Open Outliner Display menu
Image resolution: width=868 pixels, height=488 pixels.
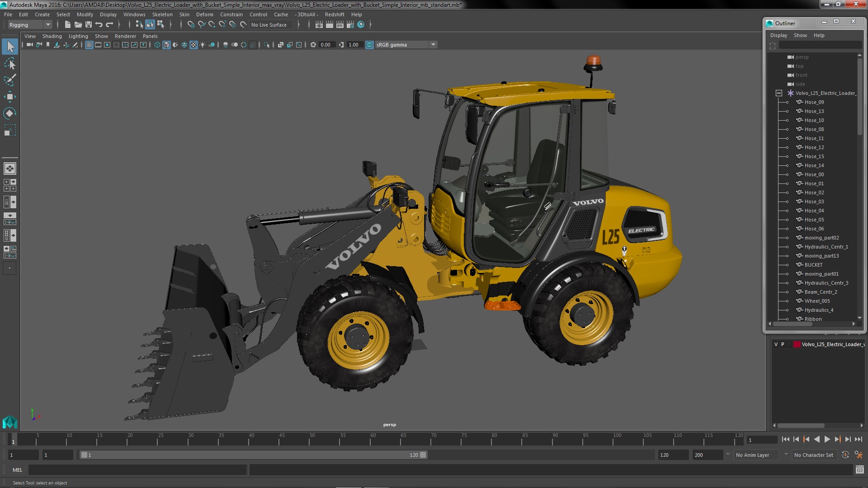778,35
